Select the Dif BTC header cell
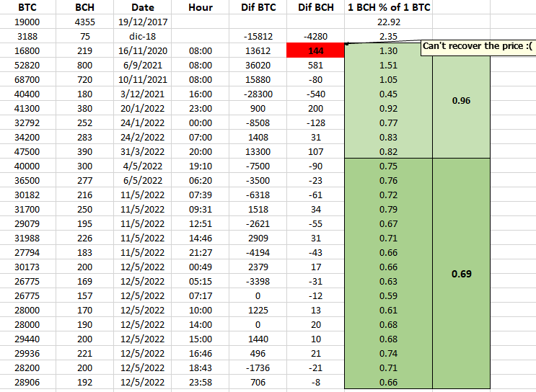The image size is (536, 392). [x=258, y=7]
